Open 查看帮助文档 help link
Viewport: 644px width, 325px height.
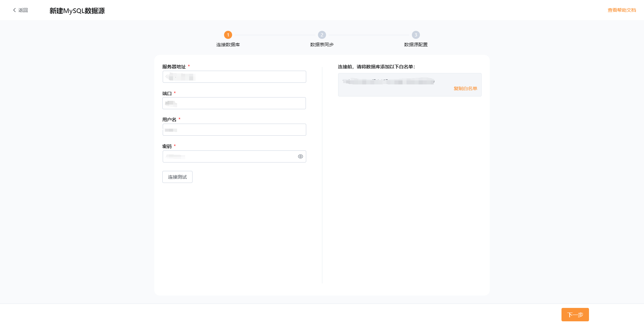tap(622, 10)
